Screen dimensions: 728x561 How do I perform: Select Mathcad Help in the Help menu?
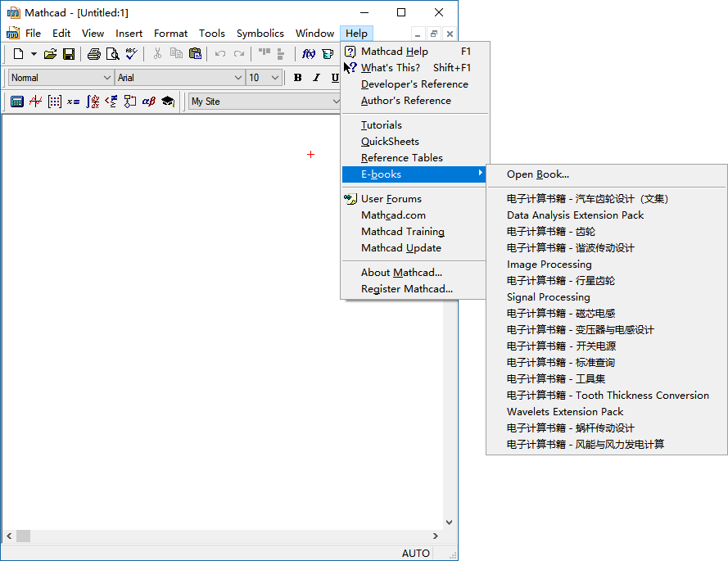click(x=415, y=51)
